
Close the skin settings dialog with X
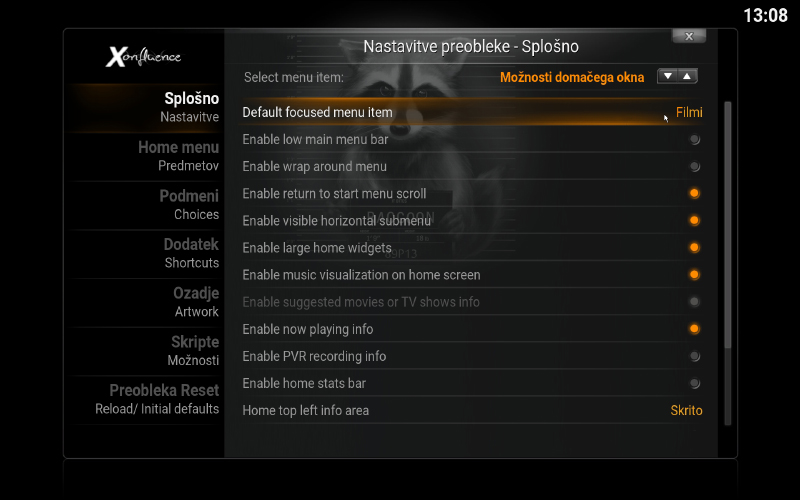(688, 36)
